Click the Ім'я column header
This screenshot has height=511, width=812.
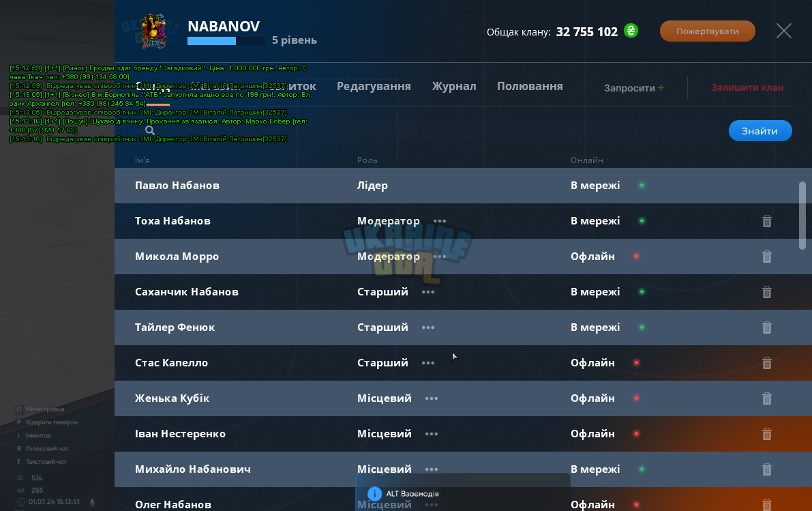coord(142,160)
